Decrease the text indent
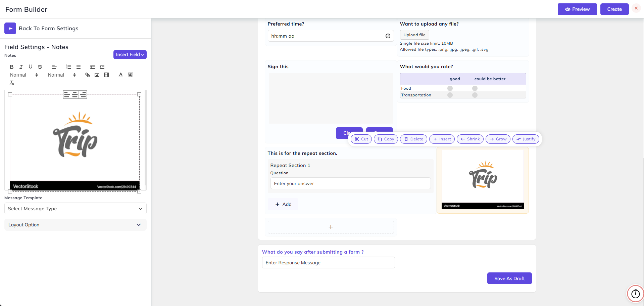The image size is (644, 306). [93, 67]
